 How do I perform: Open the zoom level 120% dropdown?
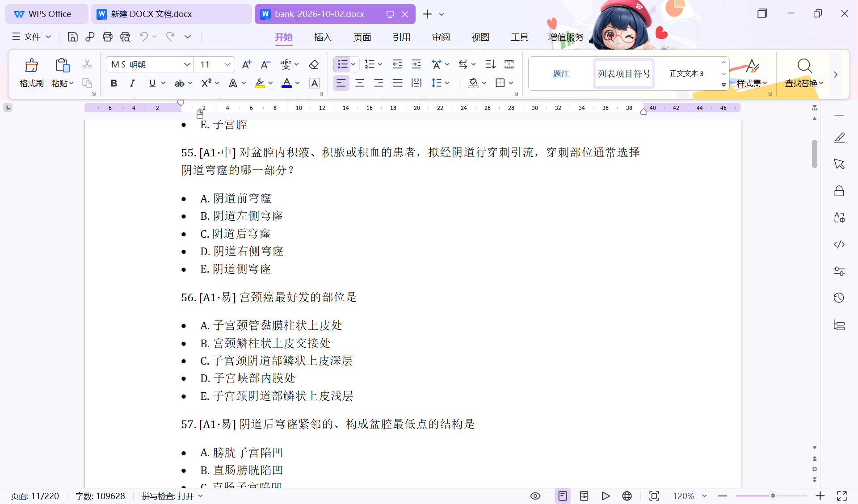(704, 496)
